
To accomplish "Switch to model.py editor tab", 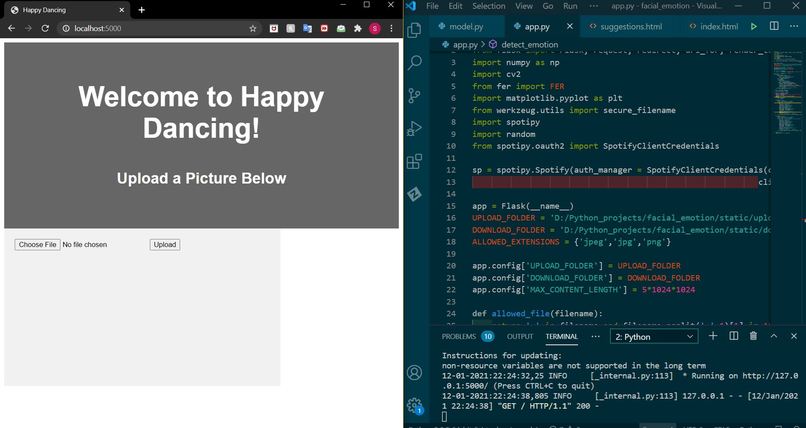I will [x=466, y=26].
